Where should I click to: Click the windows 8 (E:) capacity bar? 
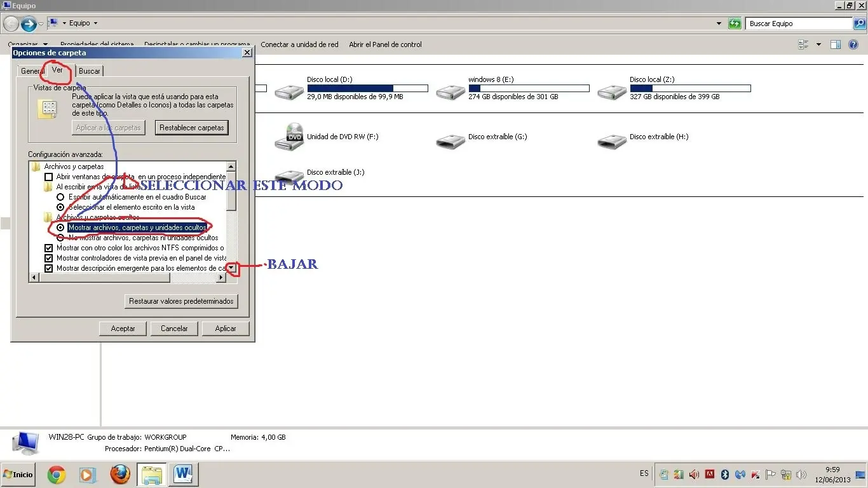click(x=529, y=88)
